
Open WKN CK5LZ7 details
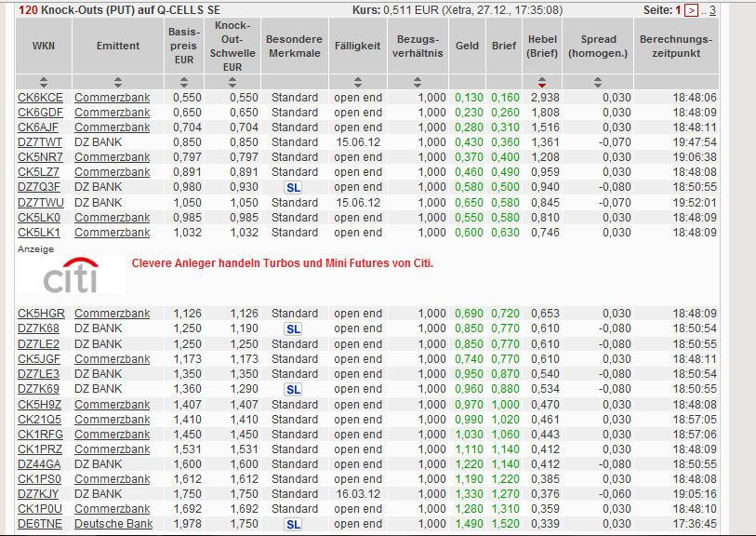[x=38, y=172]
